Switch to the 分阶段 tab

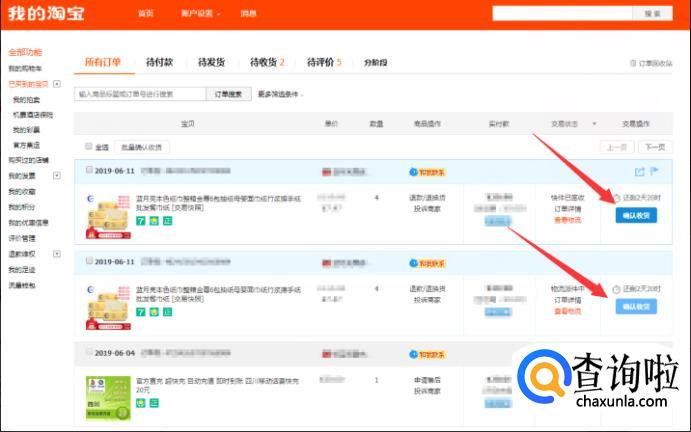coord(375,63)
